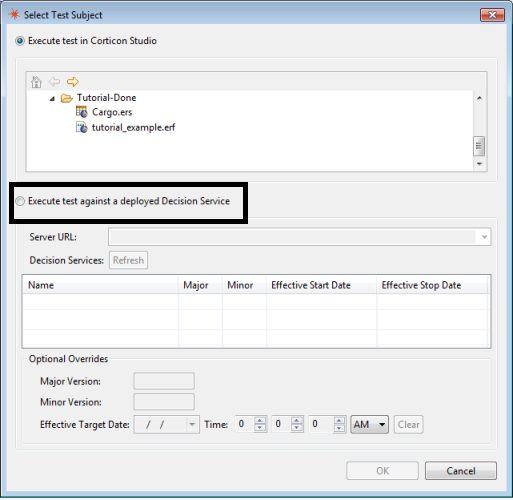Click the Clear time button
The height and width of the screenshot is (500, 513).
[408, 424]
